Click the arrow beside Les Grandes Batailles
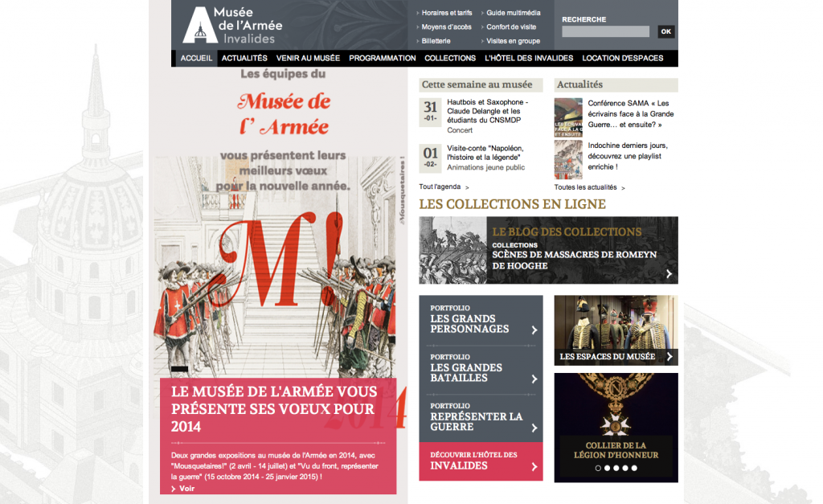Image resolution: width=823 pixels, height=504 pixels. click(x=534, y=379)
